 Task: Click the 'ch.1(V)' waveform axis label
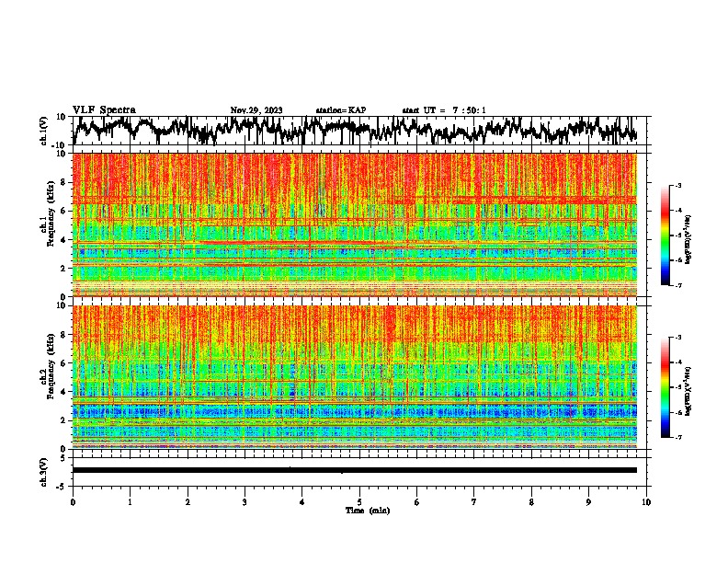pyautogui.click(x=44, y=131)
